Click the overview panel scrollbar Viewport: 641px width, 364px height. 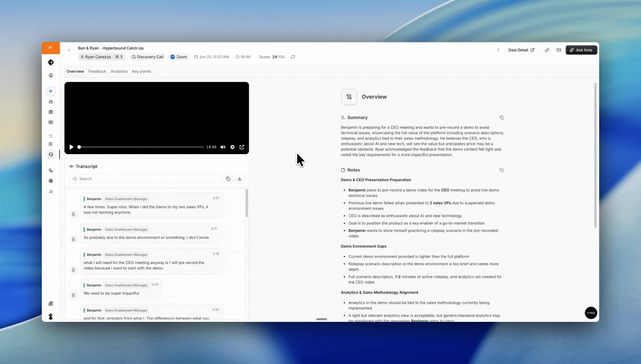595,155
